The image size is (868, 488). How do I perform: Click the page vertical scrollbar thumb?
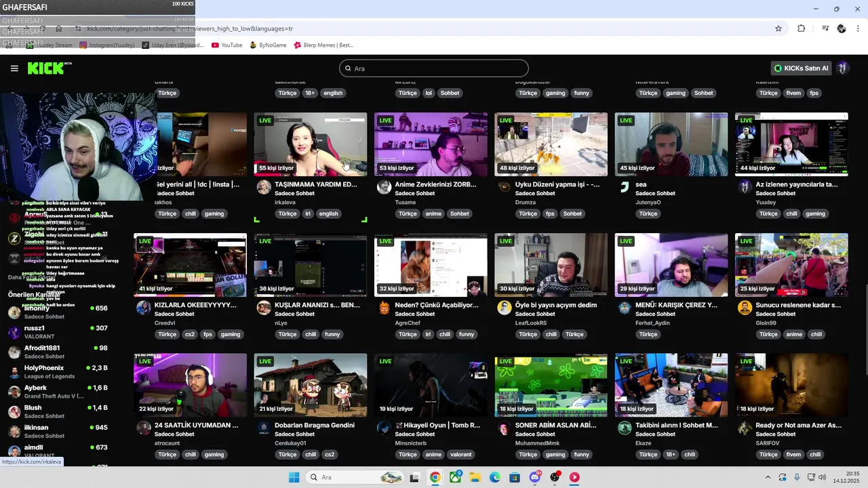pyautogui.click(x=865, y=328)
